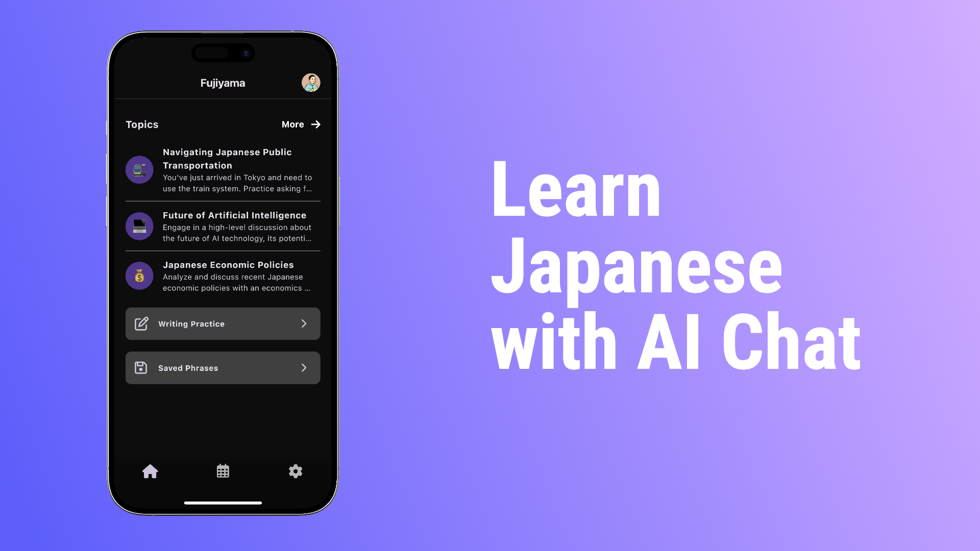This screenshot has width=980, height=551.
Task: Click the More link in Topics
Action: [301, 124]
